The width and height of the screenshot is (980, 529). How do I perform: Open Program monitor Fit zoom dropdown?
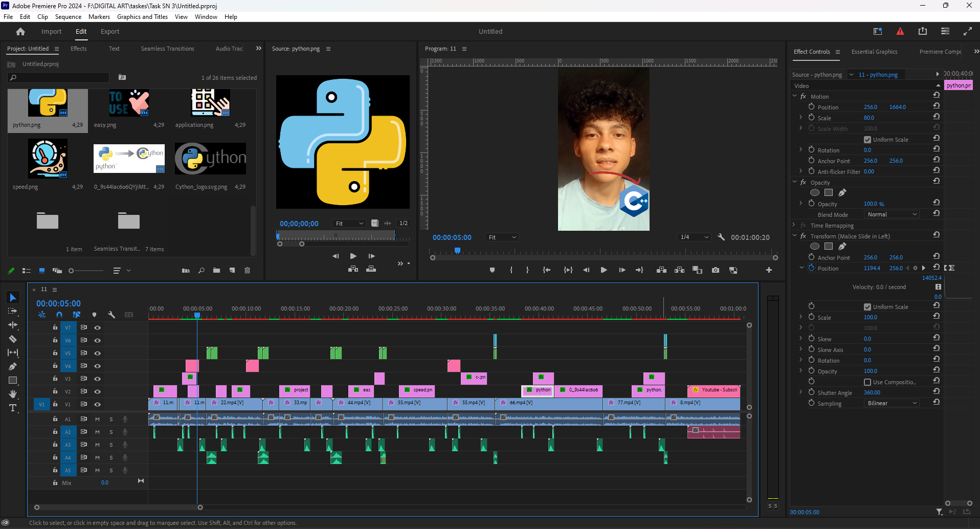[502, 237]
